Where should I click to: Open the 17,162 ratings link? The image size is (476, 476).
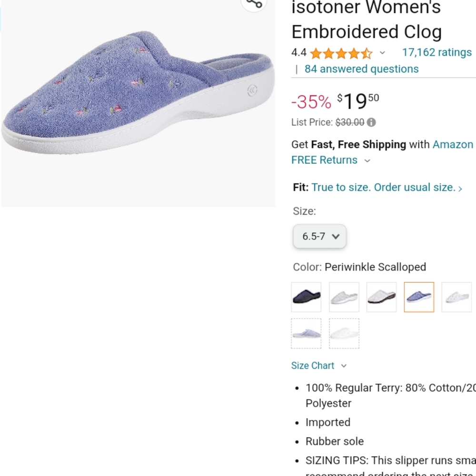click(436, 52)
